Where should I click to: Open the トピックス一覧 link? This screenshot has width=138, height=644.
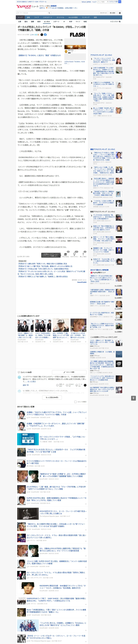[115, 21]
